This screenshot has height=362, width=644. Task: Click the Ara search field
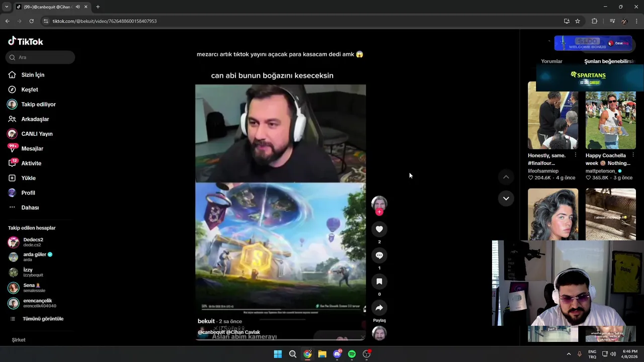pos(40,57)
